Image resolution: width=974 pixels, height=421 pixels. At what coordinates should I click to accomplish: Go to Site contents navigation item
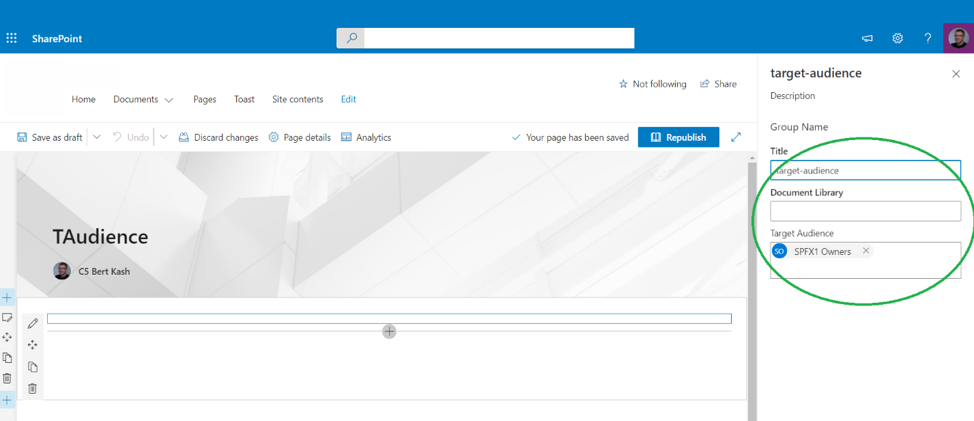pos(297,99)
